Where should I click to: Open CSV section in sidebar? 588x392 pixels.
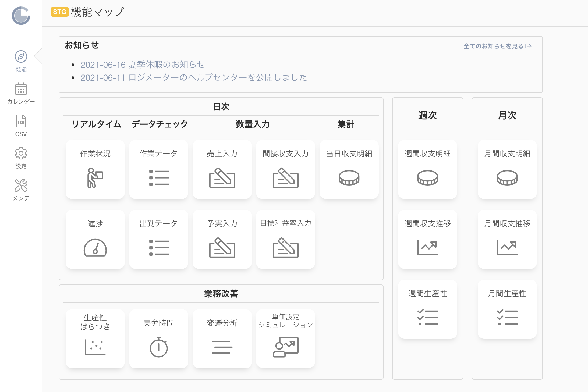[21, 126]
